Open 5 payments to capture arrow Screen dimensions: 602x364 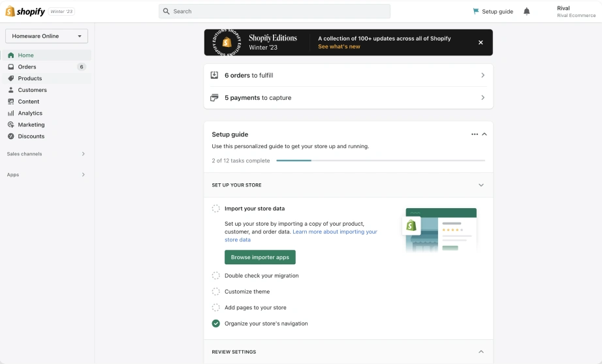pyautogui.click(x=483, y=98)
